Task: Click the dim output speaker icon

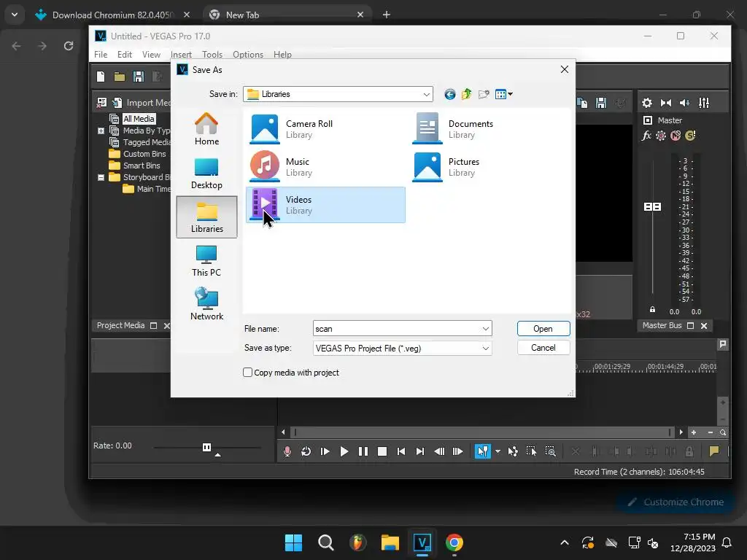Action: pos(684,103)
